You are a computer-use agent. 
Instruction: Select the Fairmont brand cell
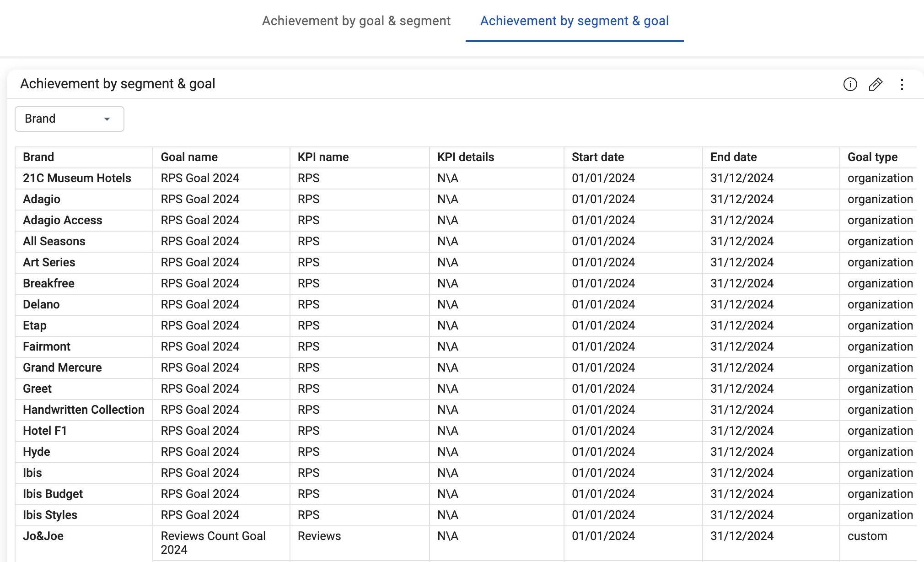tap(84, 347)
